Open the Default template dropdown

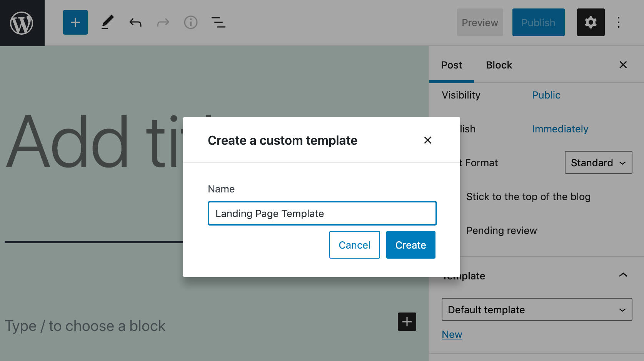click(537, 309)
